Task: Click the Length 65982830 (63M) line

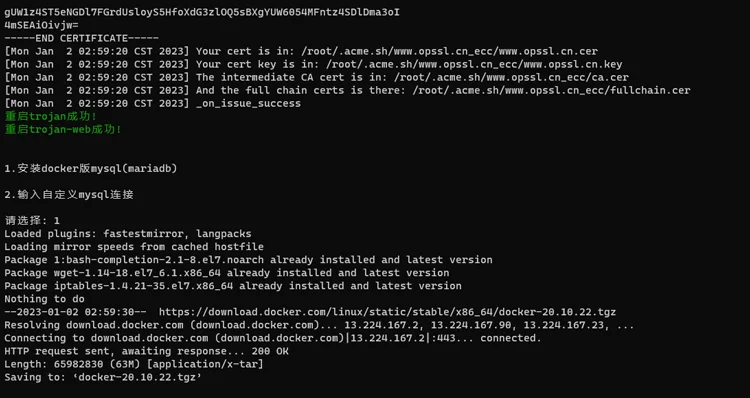Action: click(134, 364)
